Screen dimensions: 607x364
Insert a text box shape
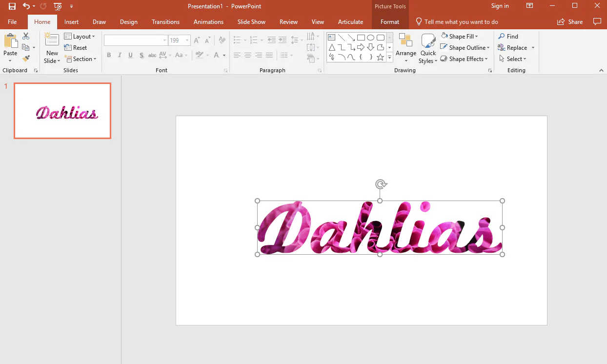tap(332, 38)
